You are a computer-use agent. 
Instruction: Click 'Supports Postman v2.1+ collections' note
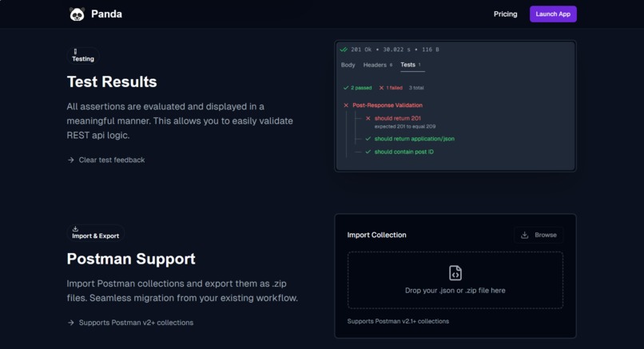(x=398, y=321)
